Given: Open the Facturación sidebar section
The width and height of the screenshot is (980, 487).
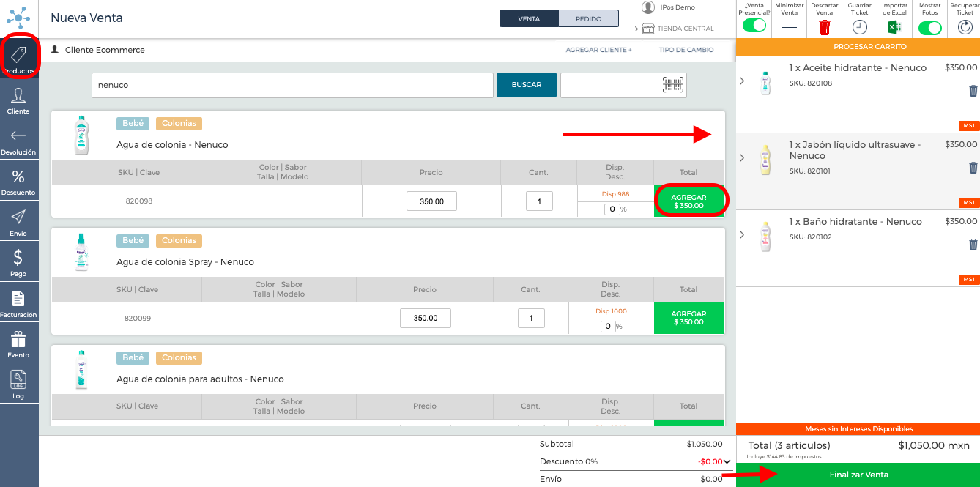Looking at the screenshot, I should click(x=18, y=304).
